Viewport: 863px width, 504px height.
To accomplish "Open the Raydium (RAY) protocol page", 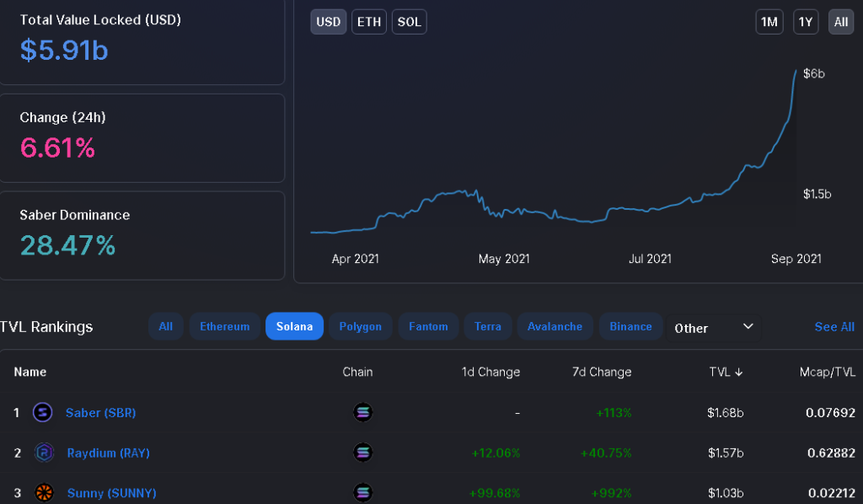I will click(x=108, y=453).
